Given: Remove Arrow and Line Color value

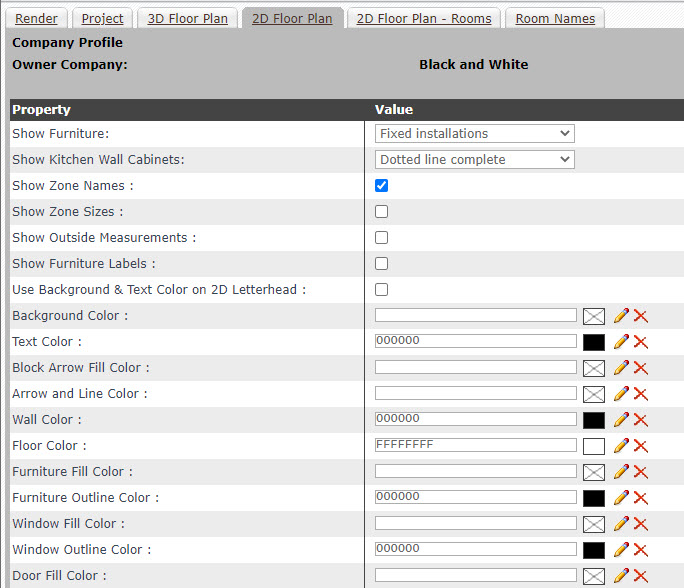Looking at the screenshot, I should tap(640, 393).
